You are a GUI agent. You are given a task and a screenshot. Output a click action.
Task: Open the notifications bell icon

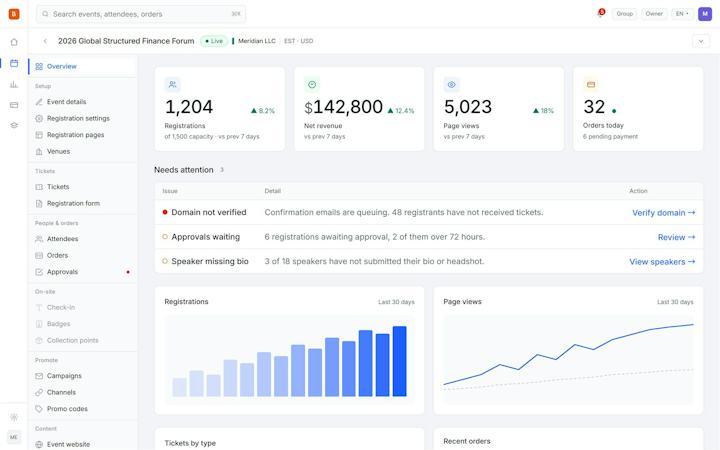pyautogui.click(x=601, y=14)
